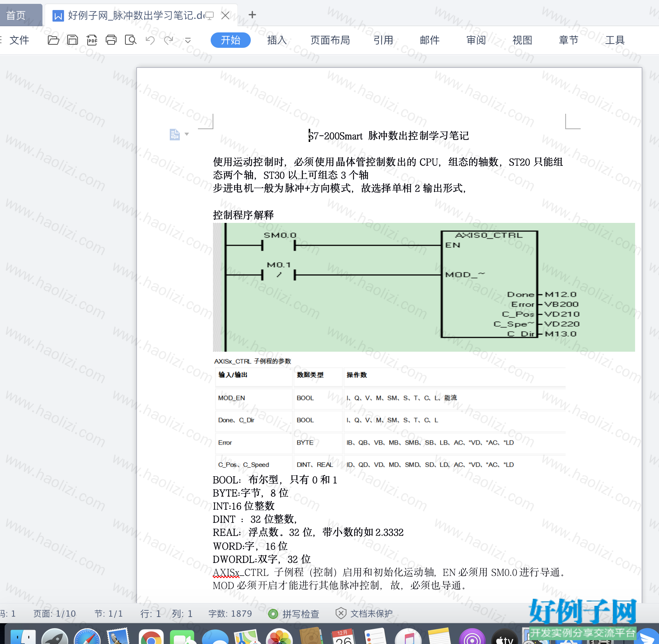
Task: Click the line DWORD:双字, 32 位
Action: [x=262, y=559]
